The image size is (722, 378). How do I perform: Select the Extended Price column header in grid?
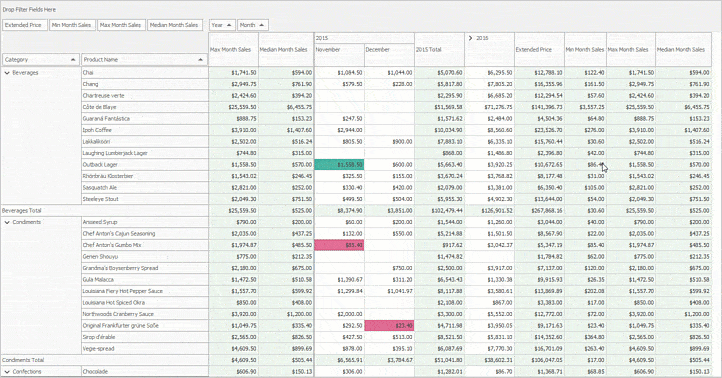click(x=539, y=49)
